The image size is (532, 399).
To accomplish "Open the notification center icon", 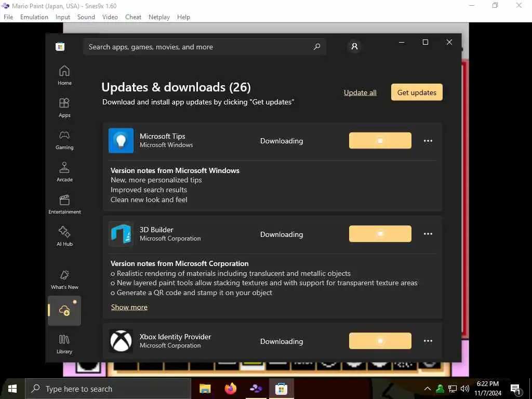I will pyautogui.click(x=516, y=390).
